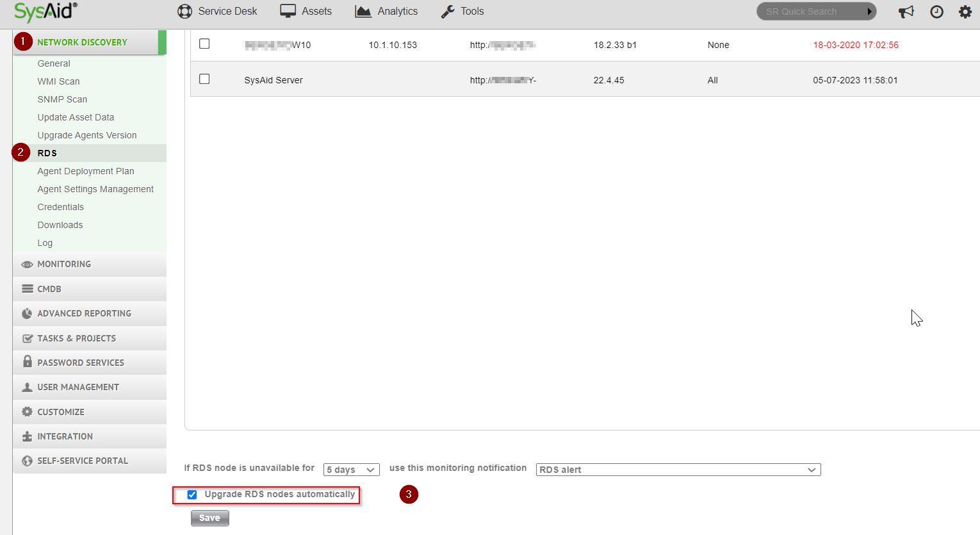Open the General settings page
Image resolution: width=980 pixels, height=535 pixels.
click(54, 63)
